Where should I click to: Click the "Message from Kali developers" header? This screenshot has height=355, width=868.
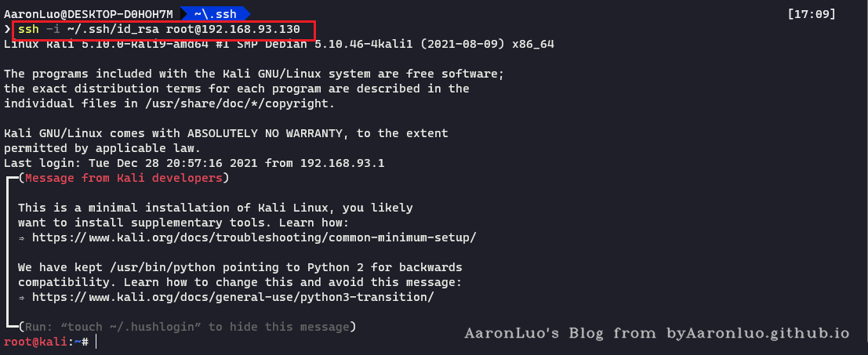coord(123,179)
